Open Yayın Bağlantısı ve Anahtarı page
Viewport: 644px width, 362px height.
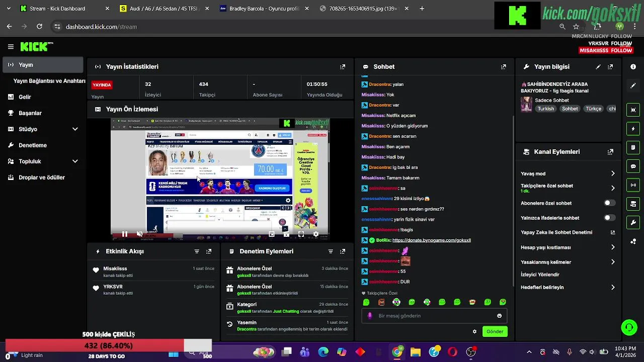(49, 81)
